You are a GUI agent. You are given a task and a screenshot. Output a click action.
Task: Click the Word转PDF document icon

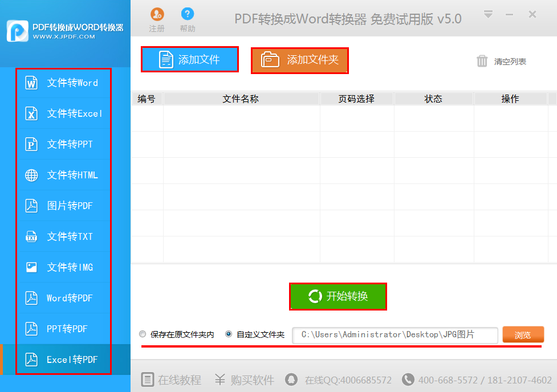[31, 298]
